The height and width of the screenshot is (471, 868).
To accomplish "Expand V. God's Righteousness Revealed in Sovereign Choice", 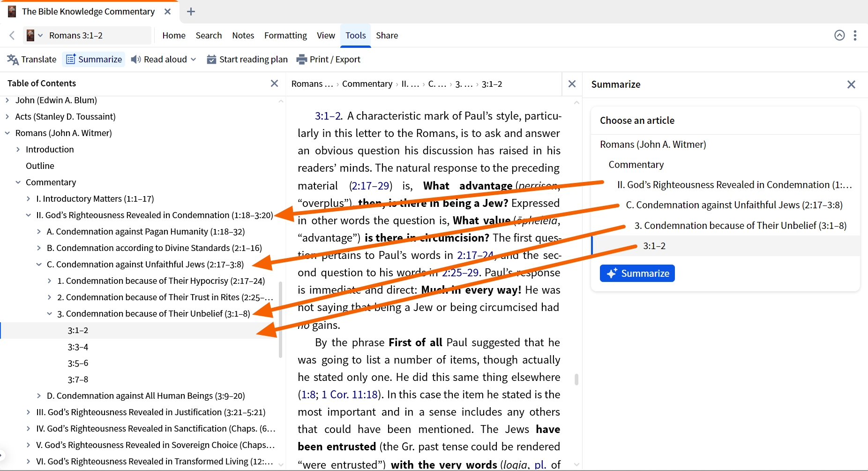I will pos(28,445).
